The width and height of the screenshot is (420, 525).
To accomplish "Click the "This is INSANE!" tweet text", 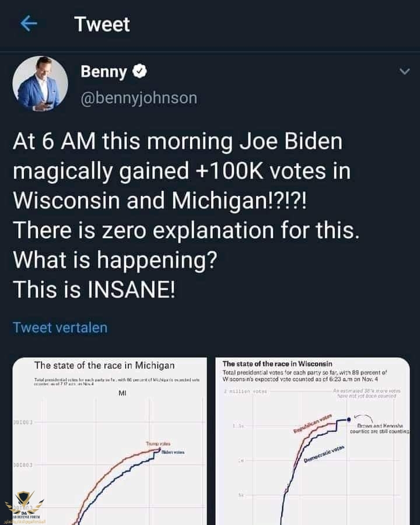I will pyautogui.click(x=93, y=288).
